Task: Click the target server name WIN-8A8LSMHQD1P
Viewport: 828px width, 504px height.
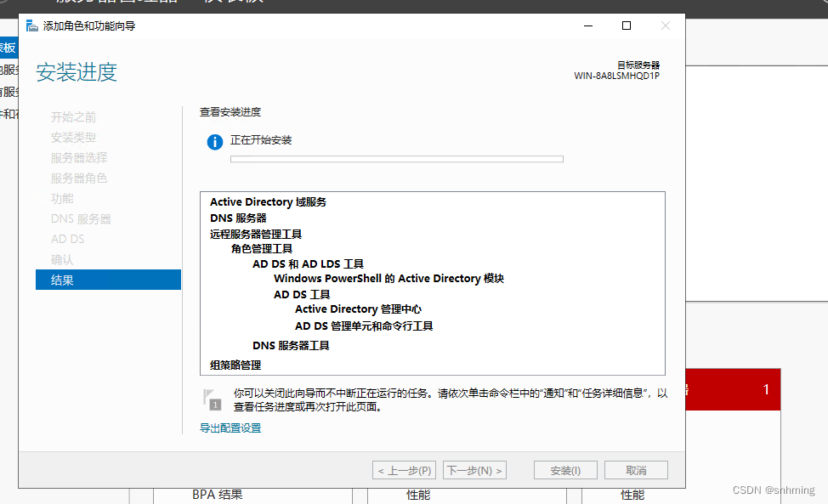Action: (617, 76)
